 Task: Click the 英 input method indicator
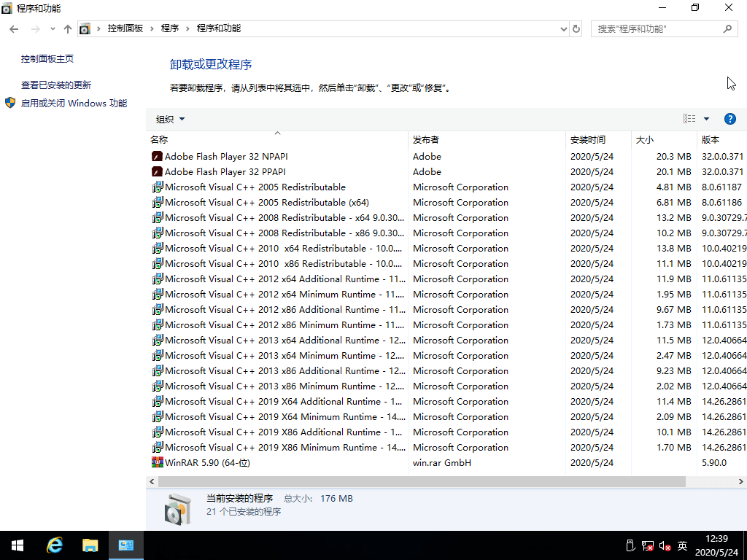[682, 545]
